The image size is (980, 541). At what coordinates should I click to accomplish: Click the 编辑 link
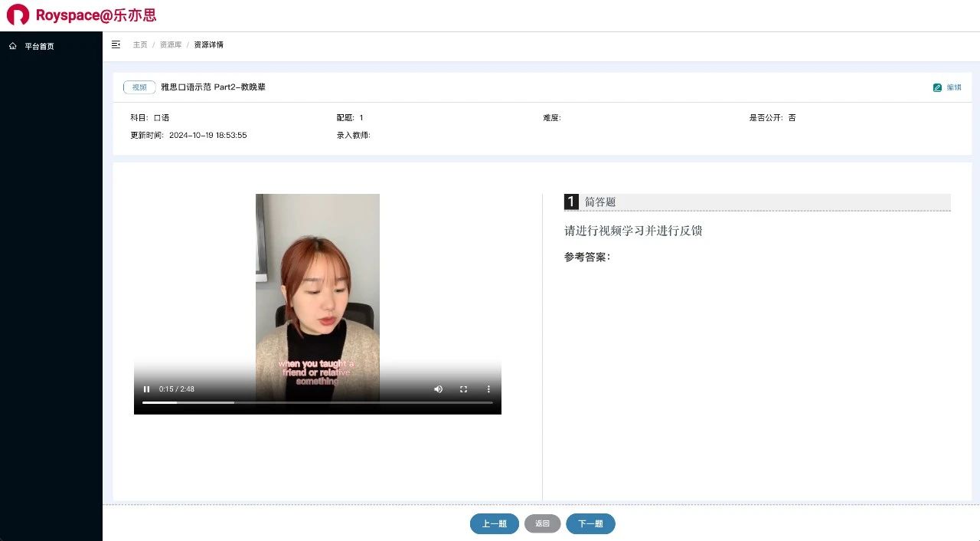click(x=954, y=87)
